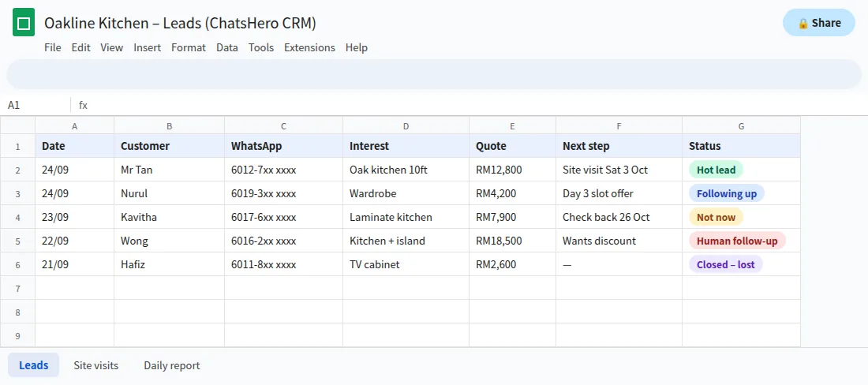Select column E header

pos(513,125)
